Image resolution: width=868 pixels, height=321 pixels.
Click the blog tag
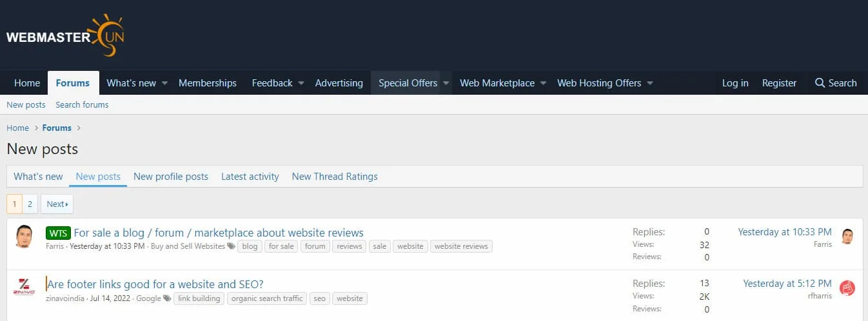click(x=250, y=246)
